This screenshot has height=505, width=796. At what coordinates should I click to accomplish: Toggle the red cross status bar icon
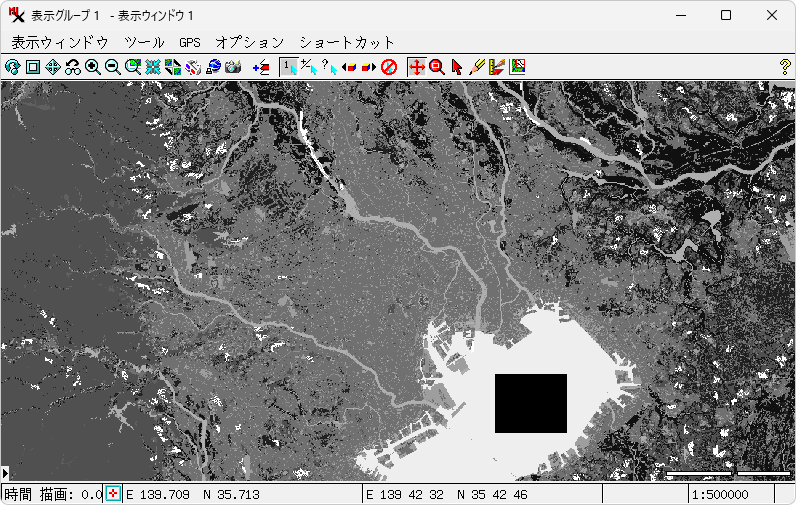113,494
